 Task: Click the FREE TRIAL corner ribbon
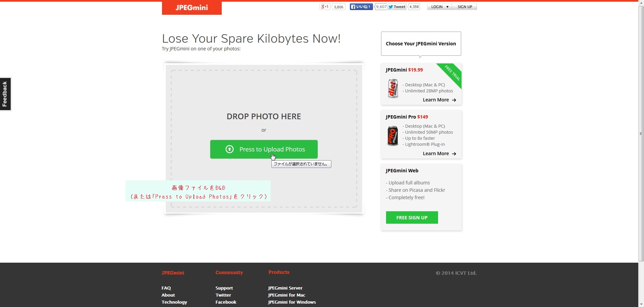(x=452, y=74)
